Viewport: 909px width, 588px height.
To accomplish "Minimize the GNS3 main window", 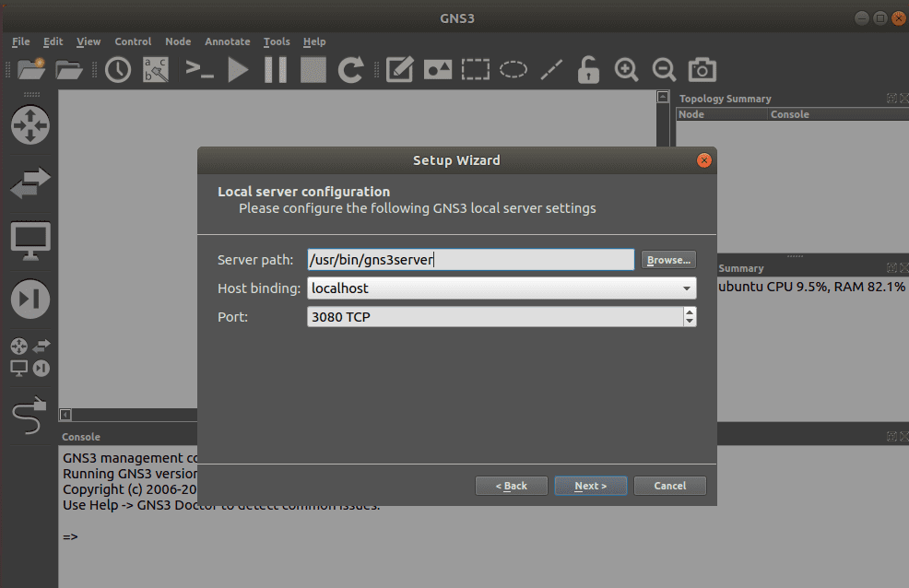I will pos(861,18).
